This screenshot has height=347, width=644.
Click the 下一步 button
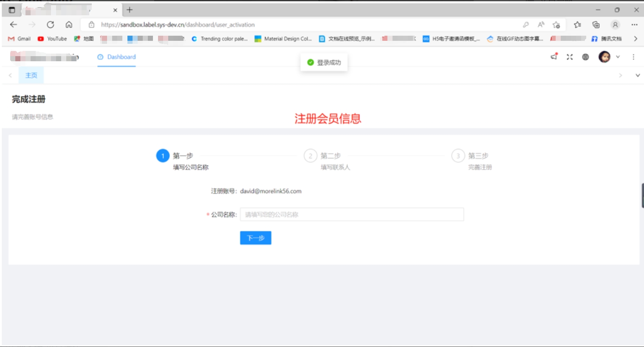(x=256, y=238)
